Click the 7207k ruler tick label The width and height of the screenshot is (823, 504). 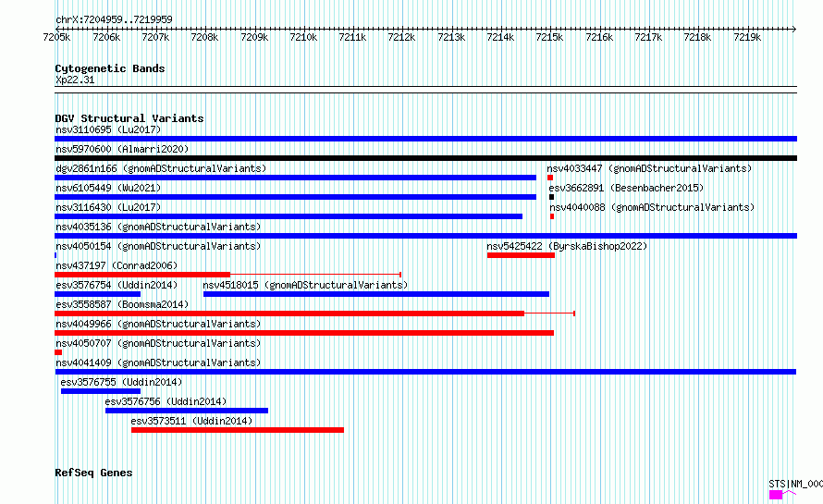[155, 37]
